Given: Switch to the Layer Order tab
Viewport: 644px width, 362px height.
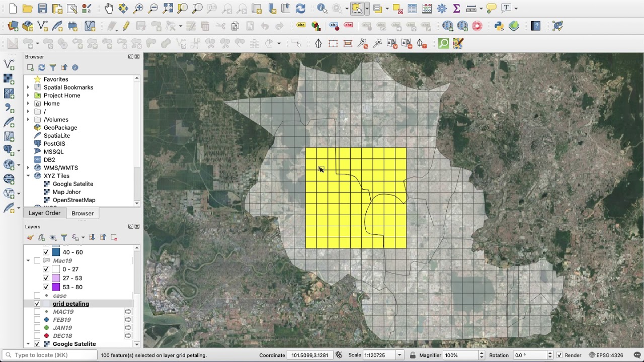Looking at the screenshot, I should coord(44,213).
